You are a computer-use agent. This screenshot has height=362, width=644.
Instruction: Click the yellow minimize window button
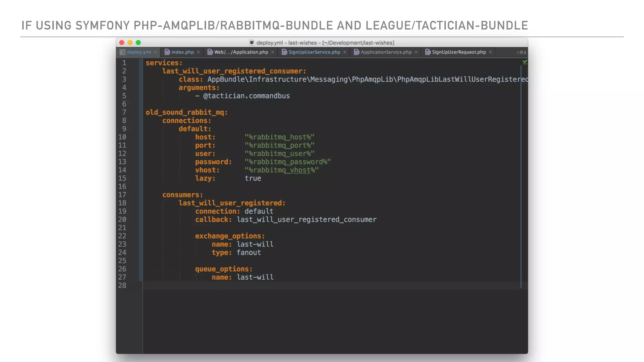(130, 43)
